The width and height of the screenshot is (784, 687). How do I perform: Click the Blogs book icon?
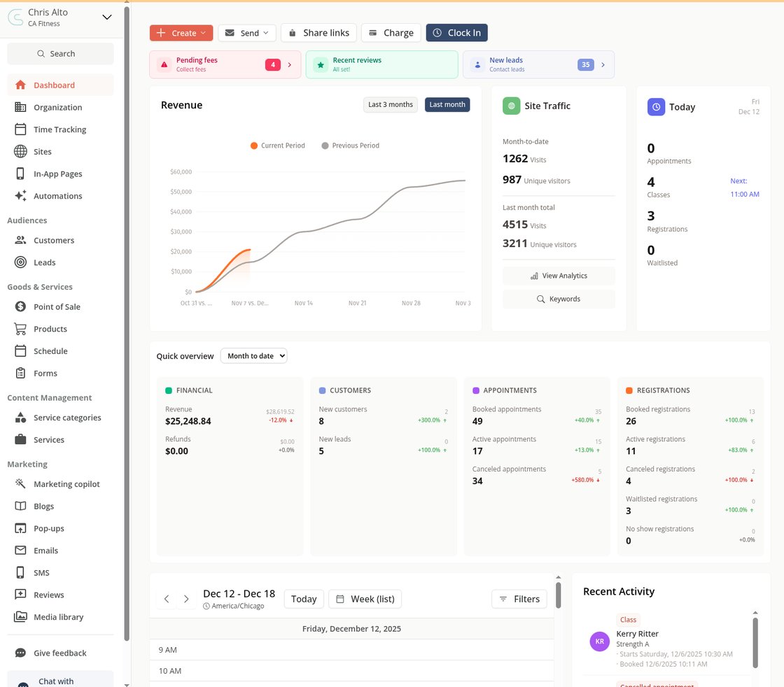point(20,506)
